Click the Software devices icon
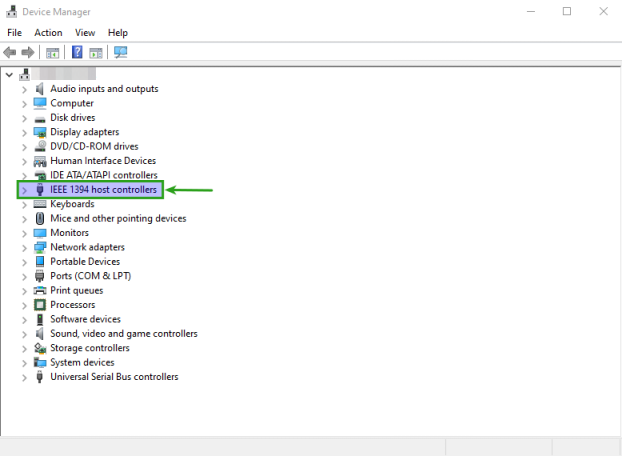This screenshot has width=622, height=456. tap(40, 319)
